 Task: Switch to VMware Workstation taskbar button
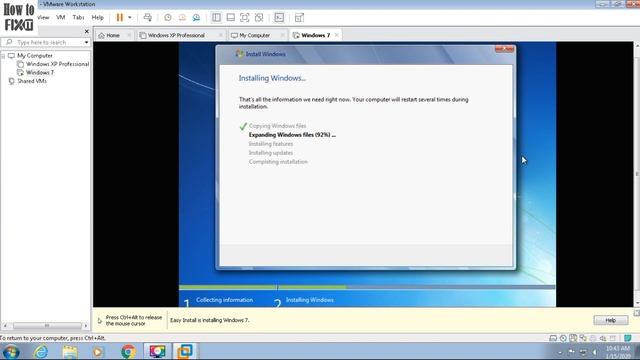click(185, 351)
